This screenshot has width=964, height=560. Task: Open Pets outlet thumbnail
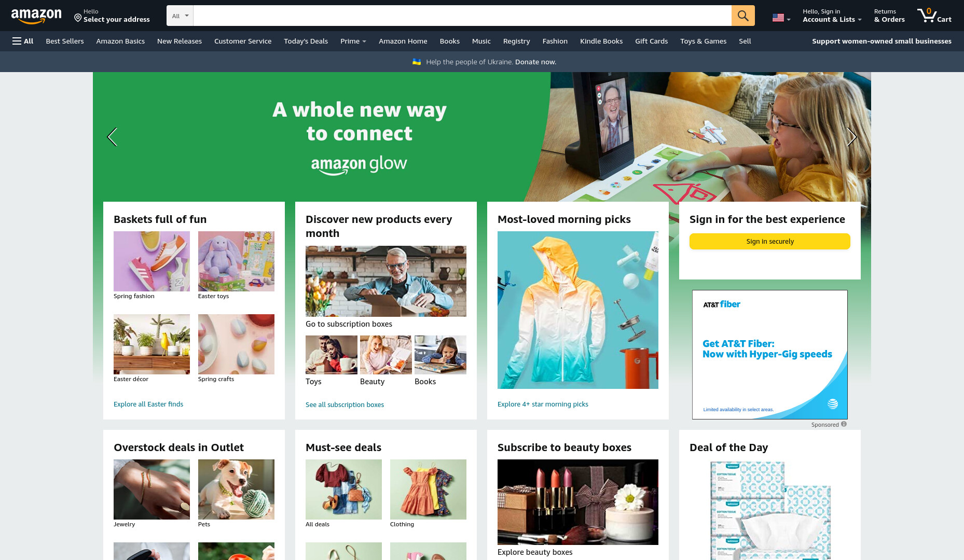point(236,489)
